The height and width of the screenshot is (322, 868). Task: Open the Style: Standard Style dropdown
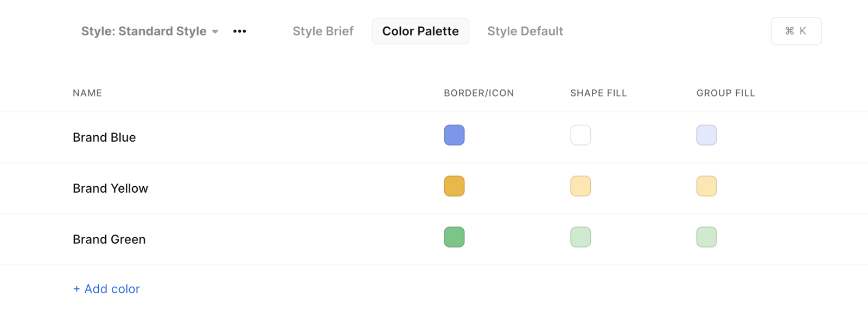point(150,31)
